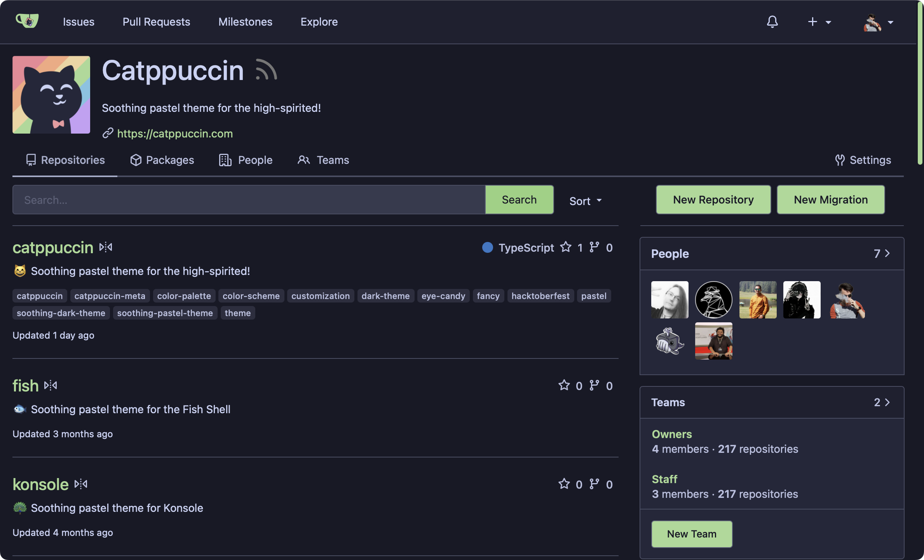Click the Gitea cup logo icon
The width and height of the screenshot is (924, 560).
click(27, 21)
